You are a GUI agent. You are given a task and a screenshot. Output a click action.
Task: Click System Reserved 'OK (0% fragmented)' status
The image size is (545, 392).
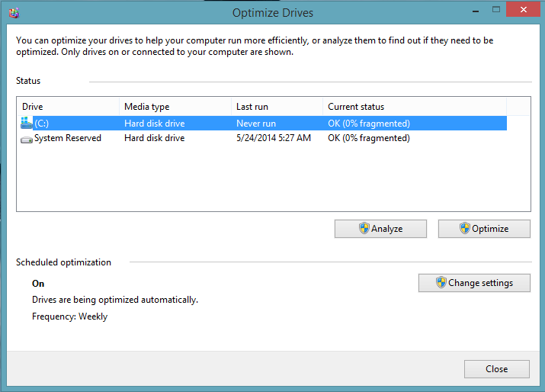369,138
